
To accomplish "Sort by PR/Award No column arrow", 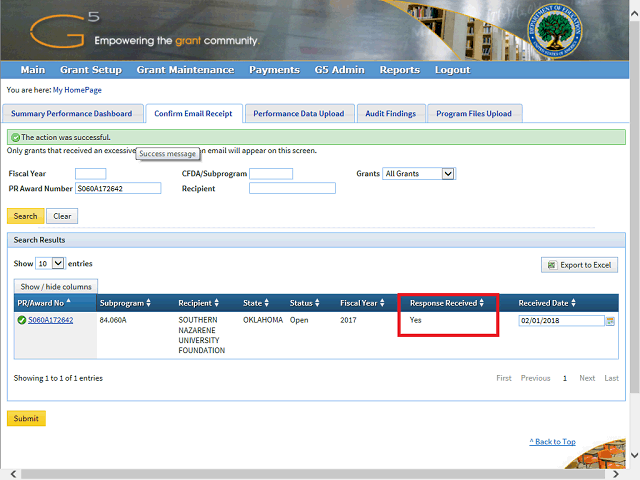I will pyautogui.click(x=69, y=302).
